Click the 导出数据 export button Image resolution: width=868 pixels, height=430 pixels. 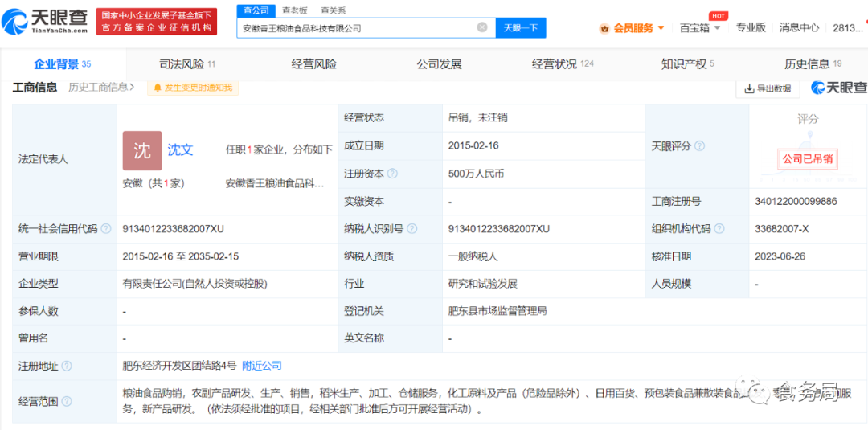[x=768, y=88]
